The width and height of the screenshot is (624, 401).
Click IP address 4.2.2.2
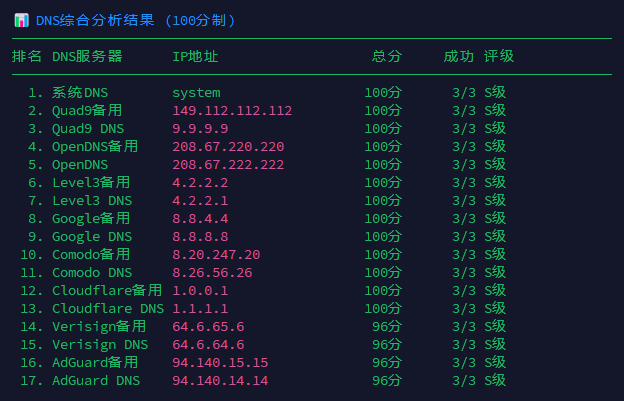coord(200,183)
